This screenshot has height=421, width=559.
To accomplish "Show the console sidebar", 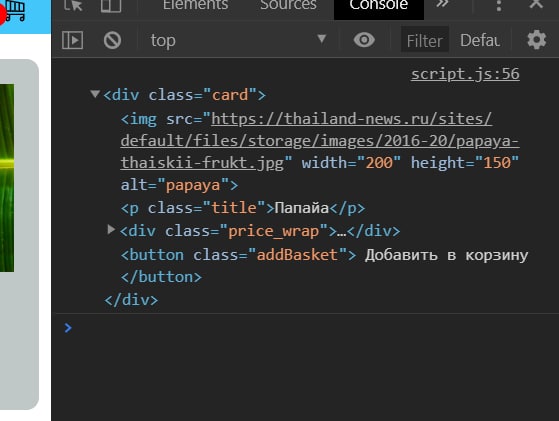I will 72,40.
